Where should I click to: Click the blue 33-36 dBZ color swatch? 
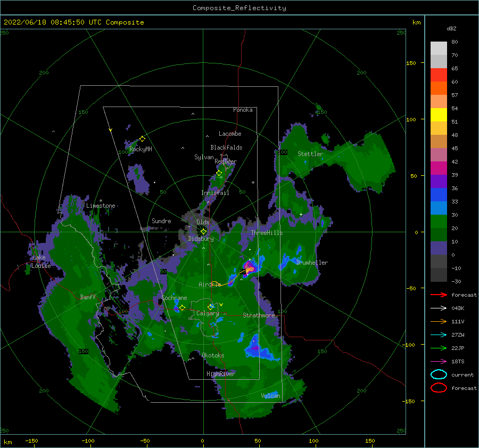pyautogui.click(x=439, y=195)
